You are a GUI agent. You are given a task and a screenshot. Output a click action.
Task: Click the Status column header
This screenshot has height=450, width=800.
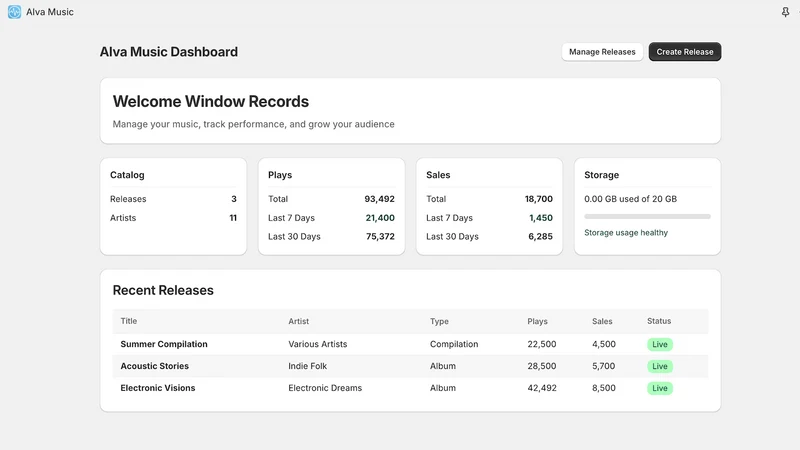(659, 321)
